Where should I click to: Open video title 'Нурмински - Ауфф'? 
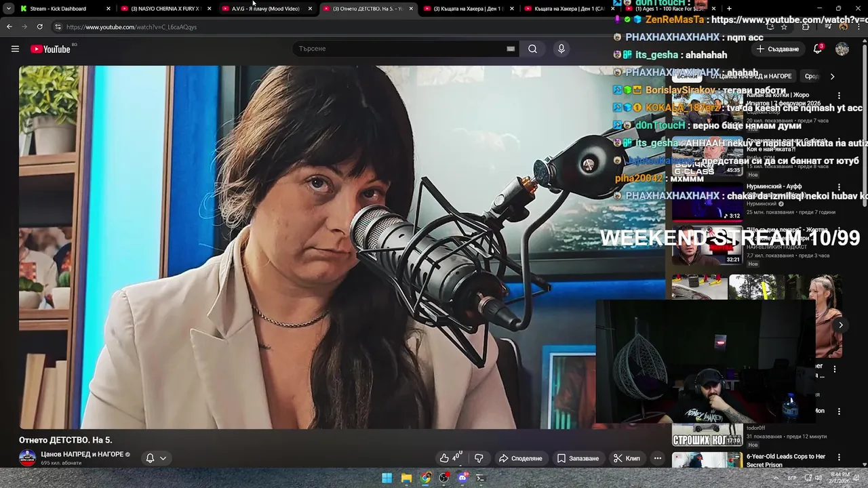point(774,186)
